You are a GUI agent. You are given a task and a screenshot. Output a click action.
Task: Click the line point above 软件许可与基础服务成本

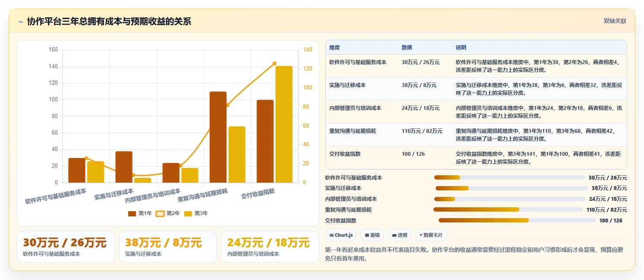86,158
